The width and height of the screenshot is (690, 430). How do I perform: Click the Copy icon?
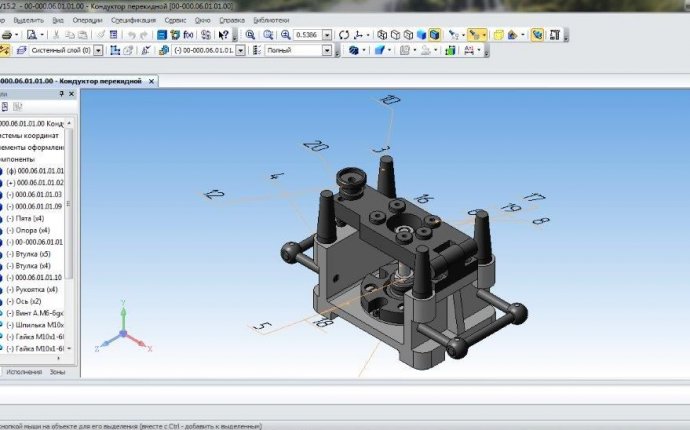[x=70, y=35]
